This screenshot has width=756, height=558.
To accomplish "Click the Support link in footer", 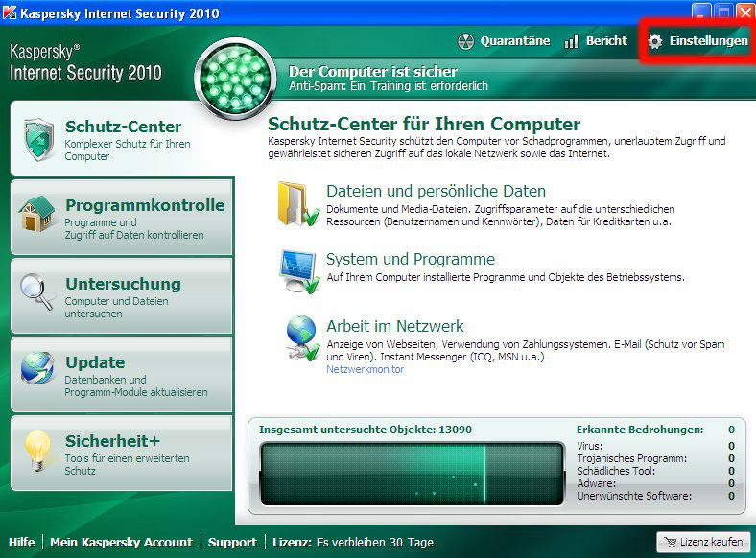I will [x=232, y=543].
